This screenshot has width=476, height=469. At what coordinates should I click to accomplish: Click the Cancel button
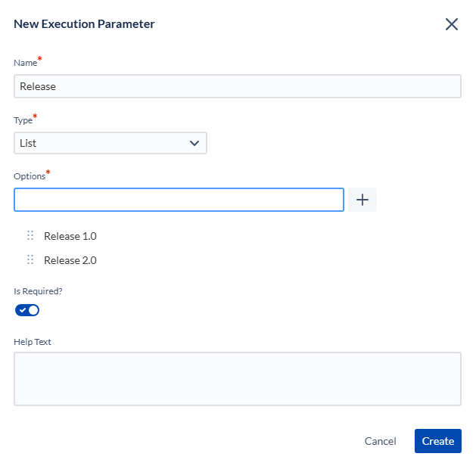coord(380,441)
